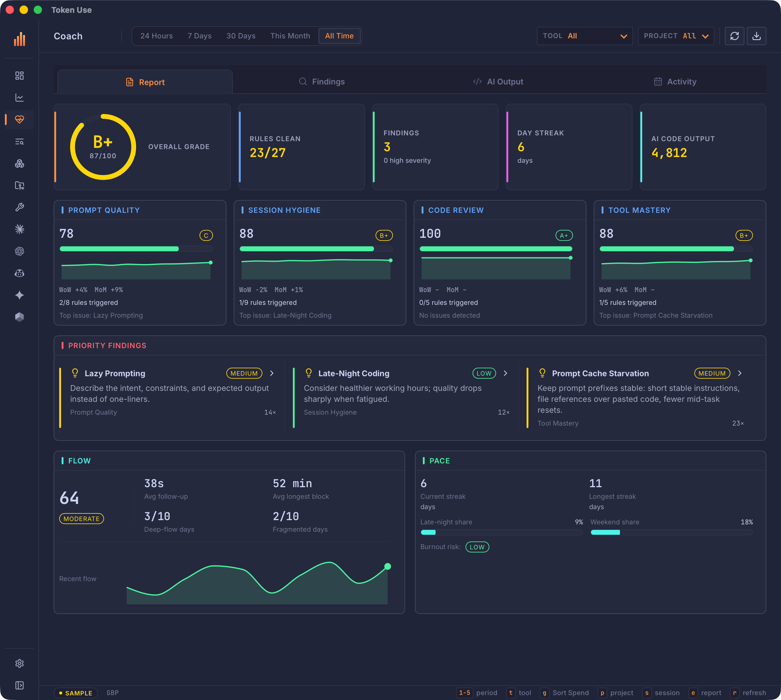Click the 'p project' shortcut hint
This screenshot has height=700, width=781.
(615, 693)
